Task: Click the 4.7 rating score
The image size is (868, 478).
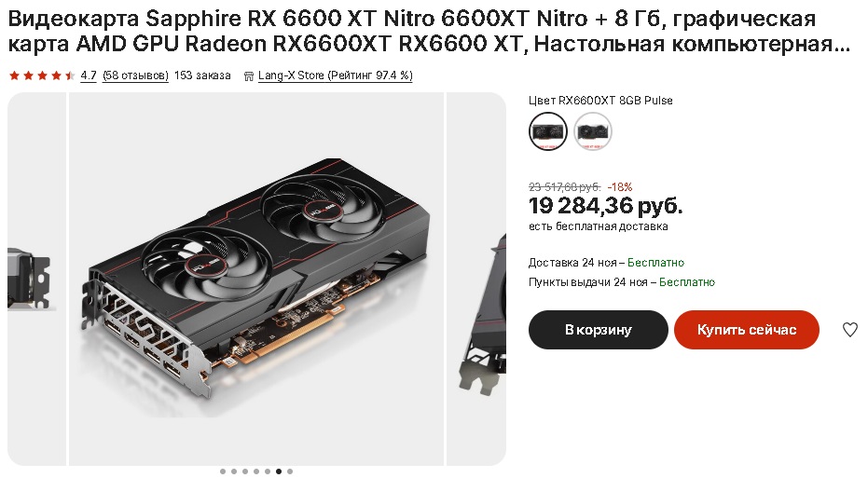Action: 89,75
